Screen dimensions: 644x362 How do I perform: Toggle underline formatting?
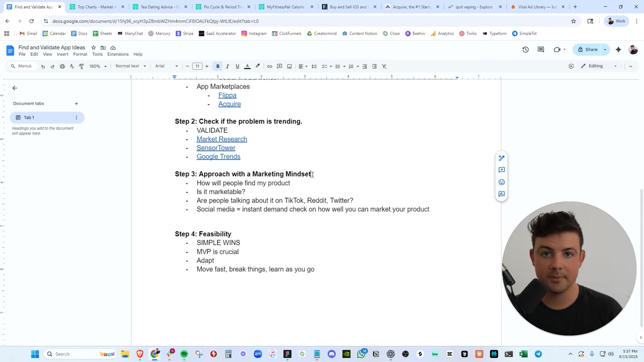click(237, 66)
